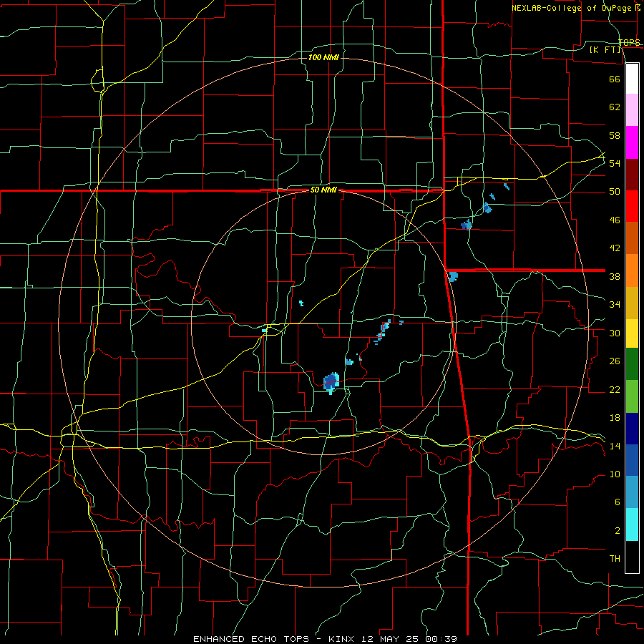This screenshot has width=644, height=644.
Task: Click legend value 54
Action: click(x=615, y=163)
